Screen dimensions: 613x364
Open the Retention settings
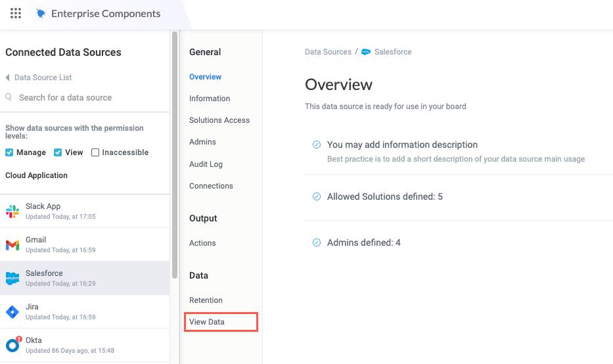(206, 300)
